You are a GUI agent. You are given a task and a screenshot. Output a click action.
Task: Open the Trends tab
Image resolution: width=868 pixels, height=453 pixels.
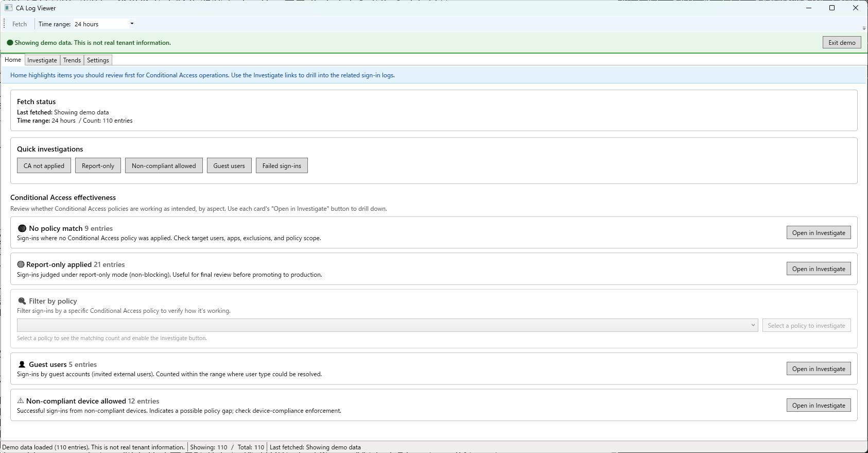point(72,60)
